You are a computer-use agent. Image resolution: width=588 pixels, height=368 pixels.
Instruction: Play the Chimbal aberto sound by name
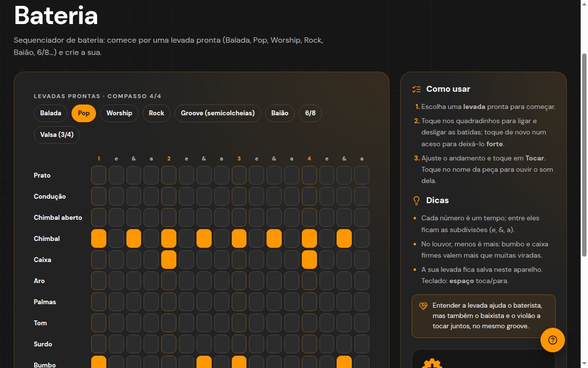click(58, 218)
